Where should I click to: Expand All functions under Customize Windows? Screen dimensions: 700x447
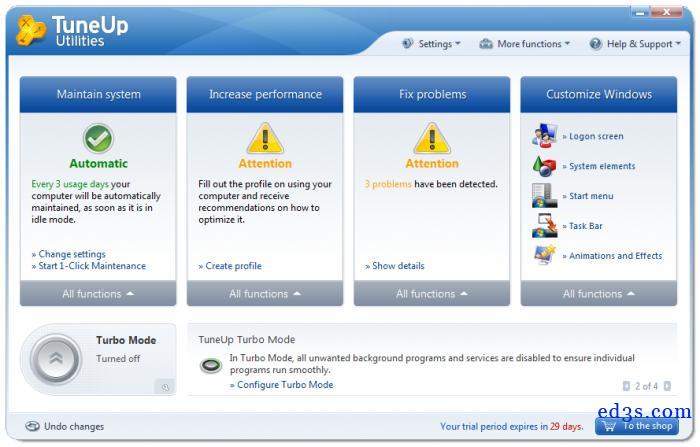pos(599,293)
